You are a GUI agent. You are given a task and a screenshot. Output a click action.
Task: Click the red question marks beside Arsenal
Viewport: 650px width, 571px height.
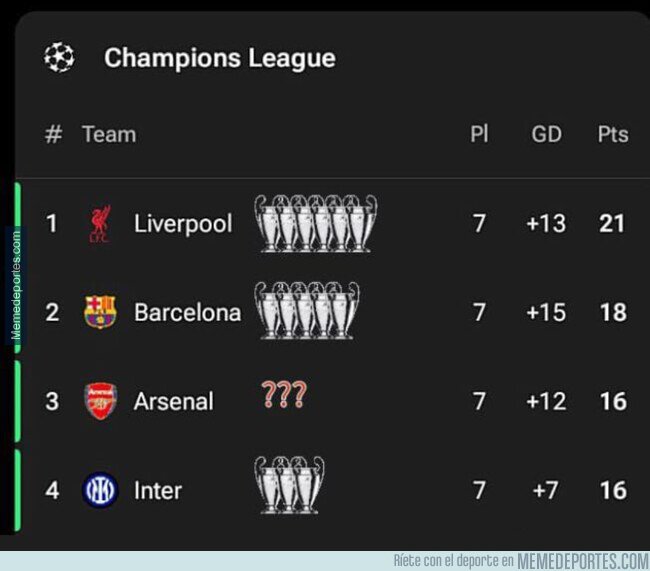(x=284, y=394)
